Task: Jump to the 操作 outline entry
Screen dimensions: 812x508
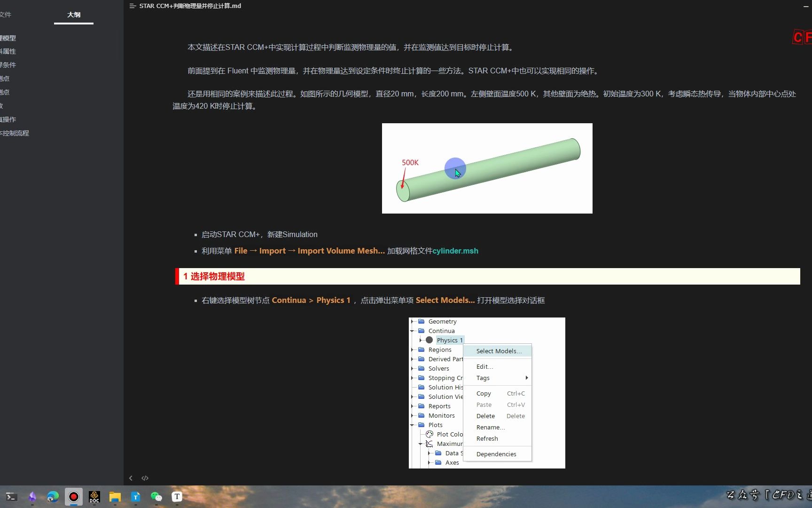Action: click(x=8, y=119)
